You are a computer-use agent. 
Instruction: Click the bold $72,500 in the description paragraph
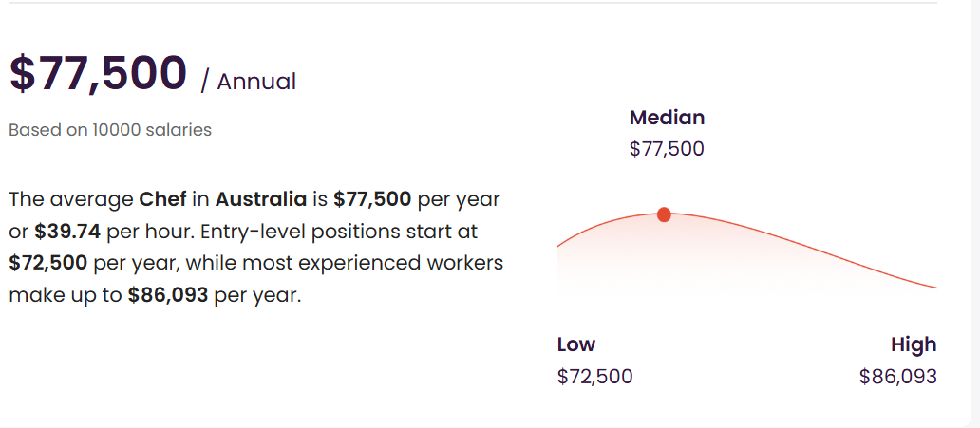(x=48, y=263)
